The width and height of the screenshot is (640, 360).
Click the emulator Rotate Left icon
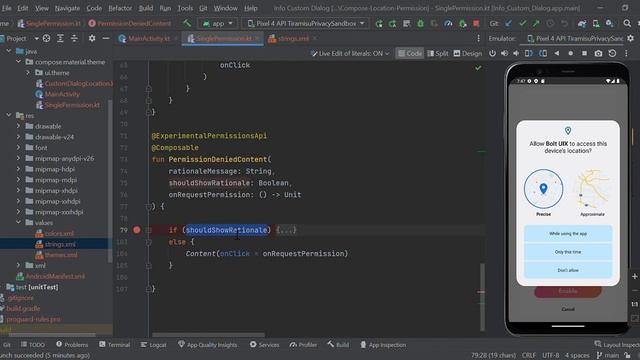click(x=529, y=53)
